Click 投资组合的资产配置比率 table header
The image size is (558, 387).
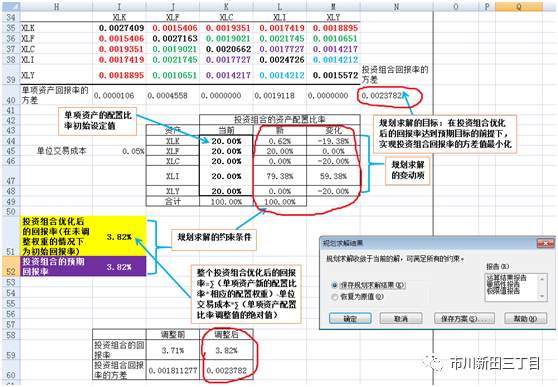click(x=279, y=119)
